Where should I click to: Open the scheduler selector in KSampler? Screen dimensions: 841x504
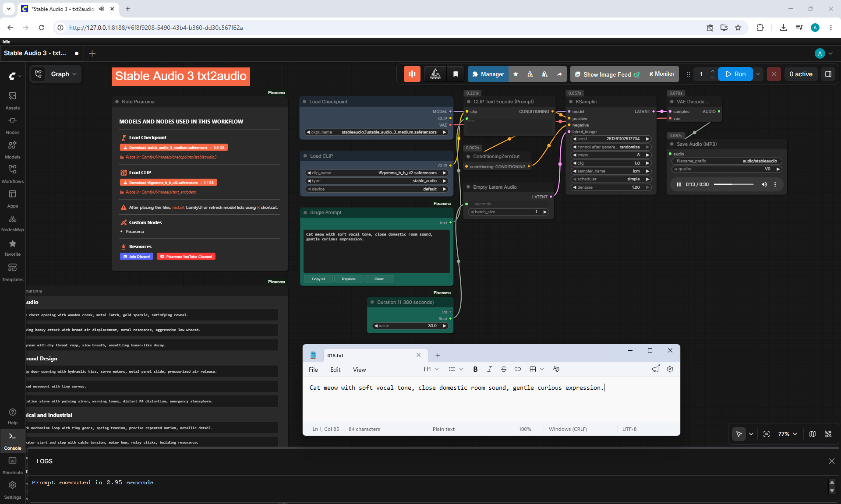pyautogui.click(x=611, y=179)
